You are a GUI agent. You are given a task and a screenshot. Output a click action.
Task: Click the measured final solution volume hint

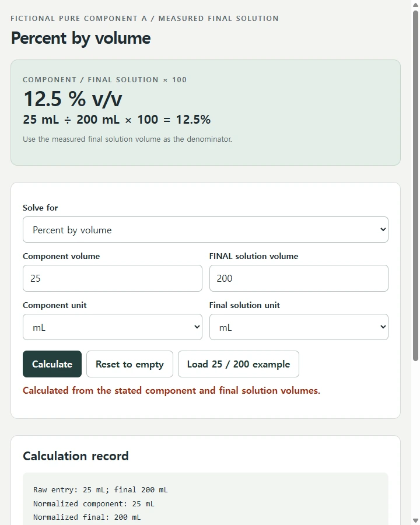pyautogui.click(x=127, y=139)
